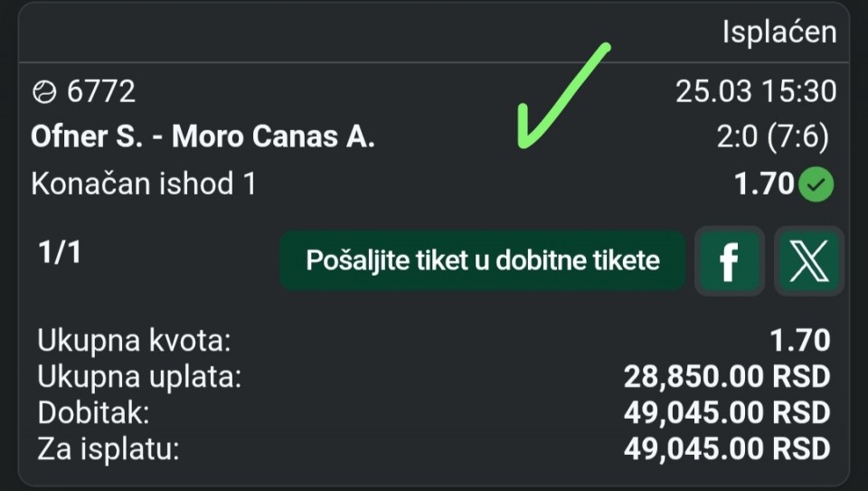868x491 pixels.
Task: Click the tennis ball sport icon
Action: coord(42,91)
